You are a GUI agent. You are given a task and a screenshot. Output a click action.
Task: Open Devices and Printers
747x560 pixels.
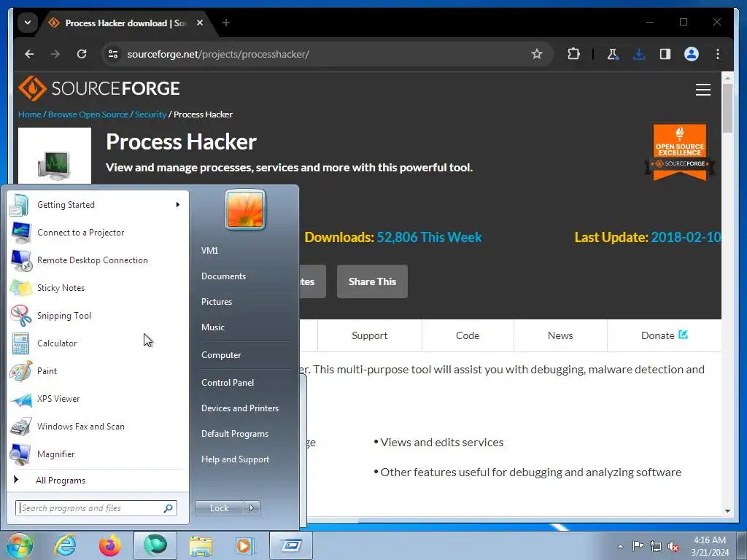(239, 408)
